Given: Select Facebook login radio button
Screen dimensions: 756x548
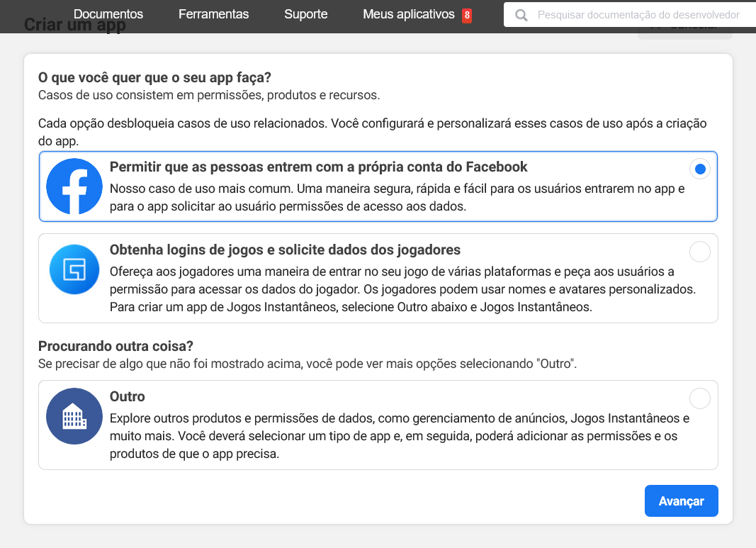Looking at the screenshot, I should tap(699, 169).
